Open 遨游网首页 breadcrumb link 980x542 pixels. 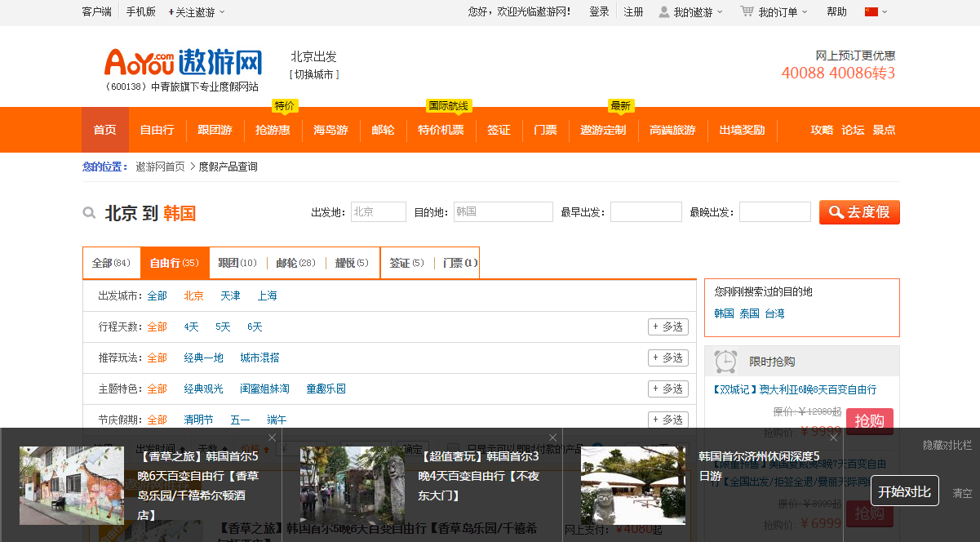(x=160, y=167)
